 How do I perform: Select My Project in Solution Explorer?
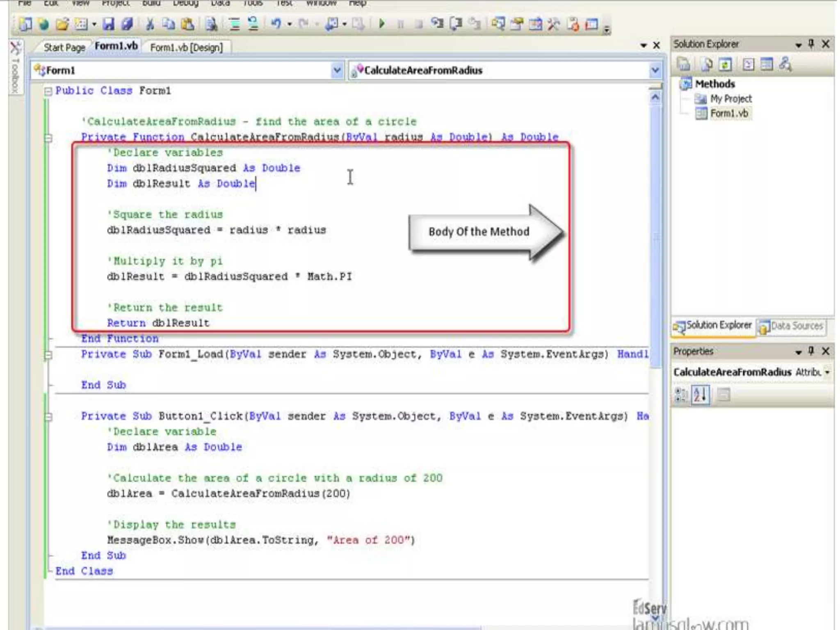pos(731,99)
